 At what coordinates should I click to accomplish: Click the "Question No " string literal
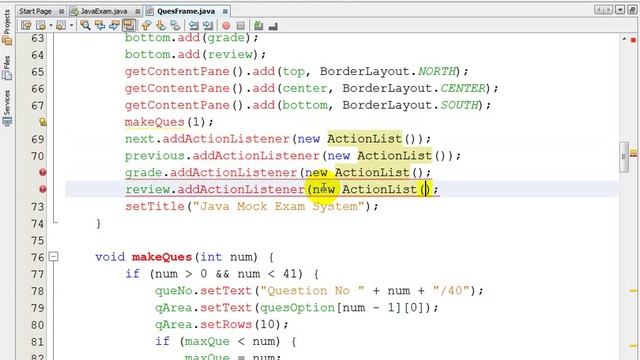[313, 291]
